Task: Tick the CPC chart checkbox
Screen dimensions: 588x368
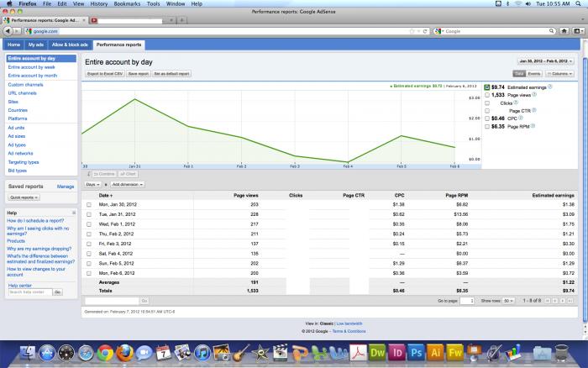Action: 486,118
